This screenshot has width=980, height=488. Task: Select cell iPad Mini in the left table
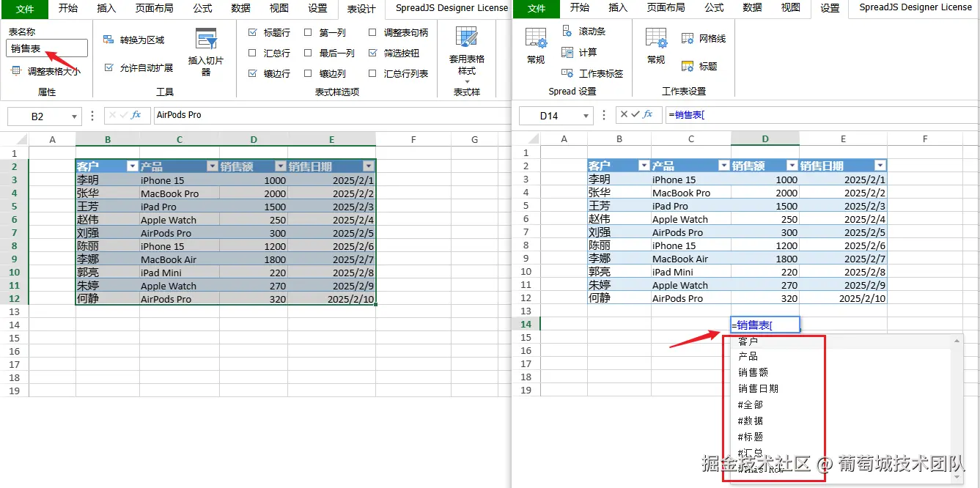click(179, 273)
